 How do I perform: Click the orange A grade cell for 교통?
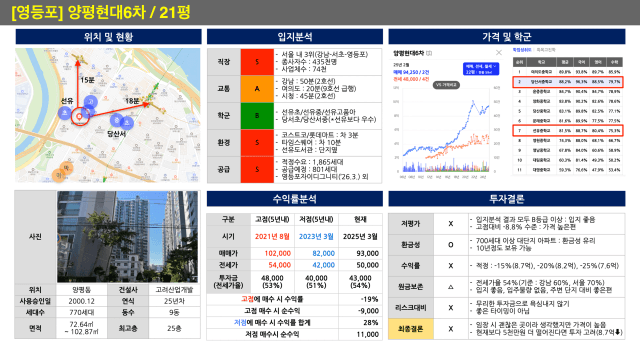click(x=257, y=89)
